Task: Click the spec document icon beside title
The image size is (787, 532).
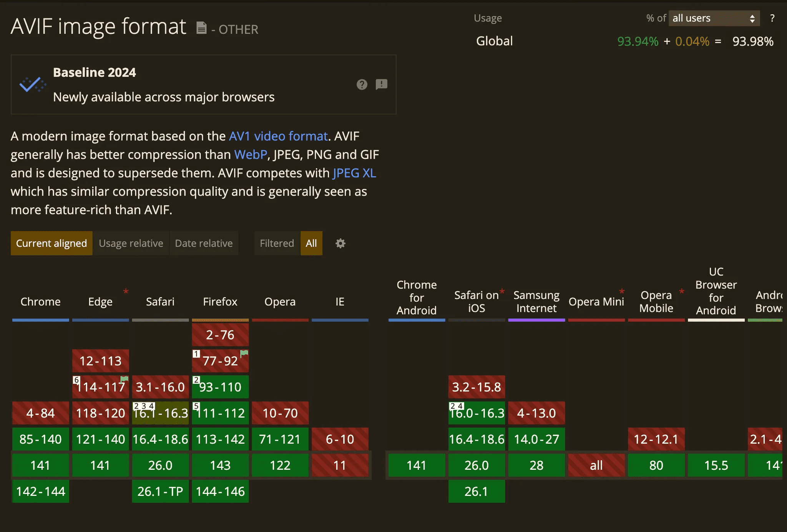Action: (201, 28)
